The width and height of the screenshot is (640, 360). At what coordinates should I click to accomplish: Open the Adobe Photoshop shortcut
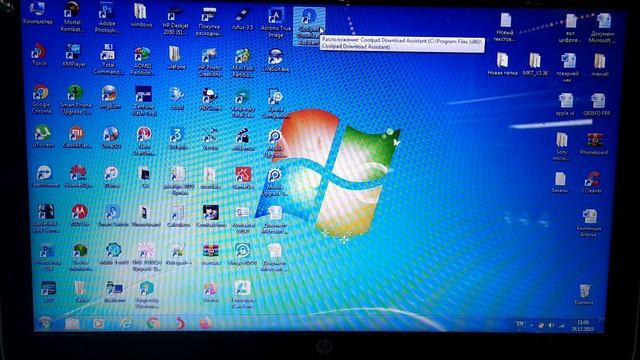(x=107, y=17)
